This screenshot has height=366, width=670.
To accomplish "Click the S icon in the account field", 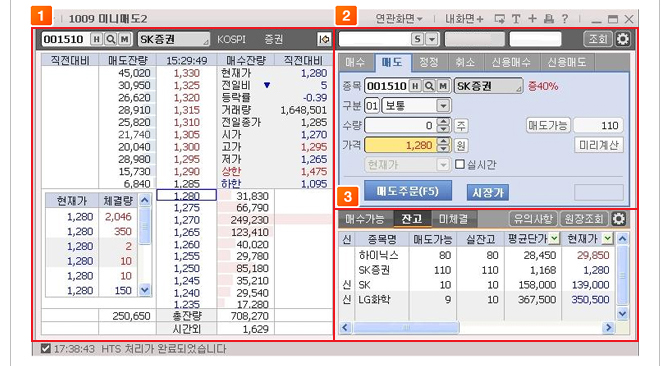I will click(417, 39).
